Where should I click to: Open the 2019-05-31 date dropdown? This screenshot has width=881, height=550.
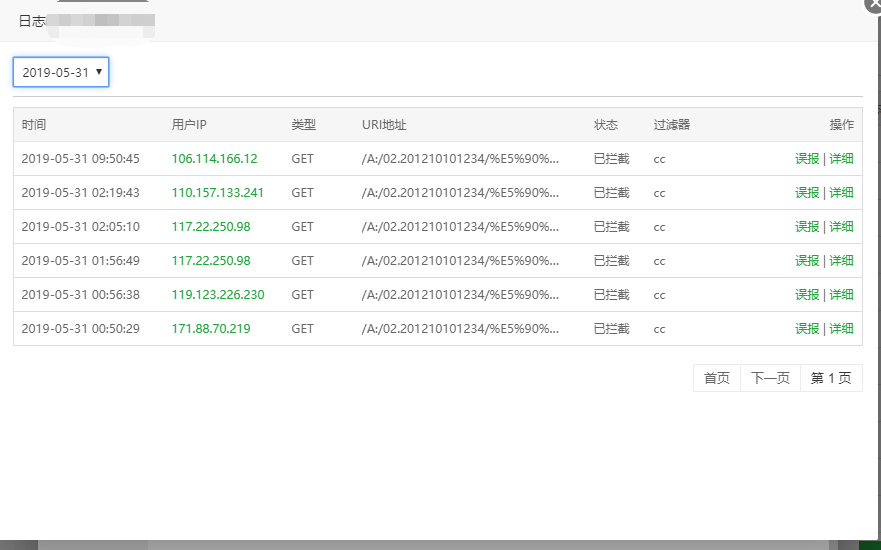[x=61, y=72]
